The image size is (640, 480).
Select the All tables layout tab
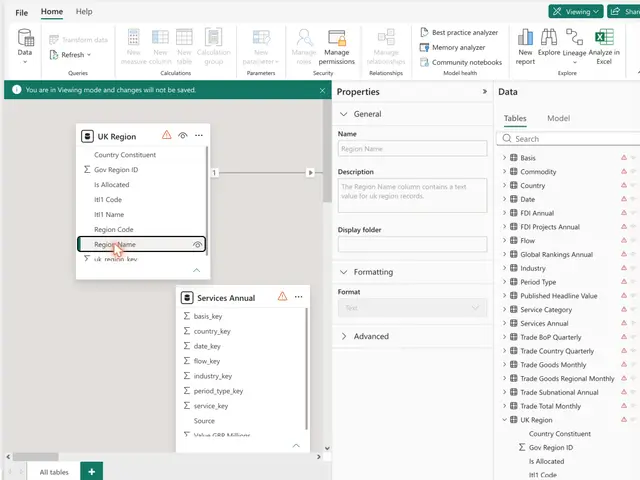(54, 472)
